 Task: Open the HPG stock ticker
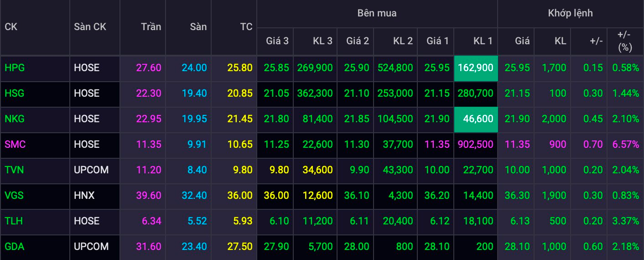point(15,68)
